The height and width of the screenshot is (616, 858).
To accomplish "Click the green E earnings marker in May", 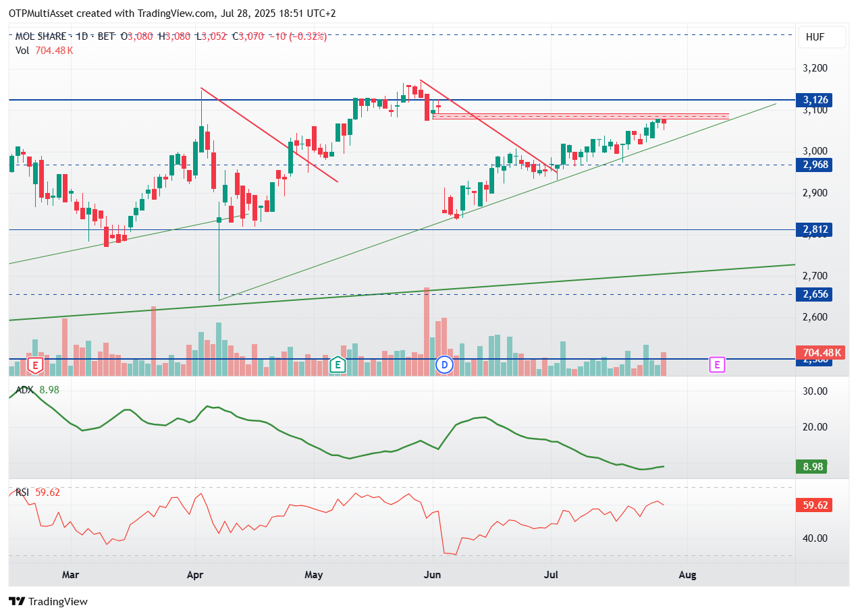I will click(x=337, y=366).
